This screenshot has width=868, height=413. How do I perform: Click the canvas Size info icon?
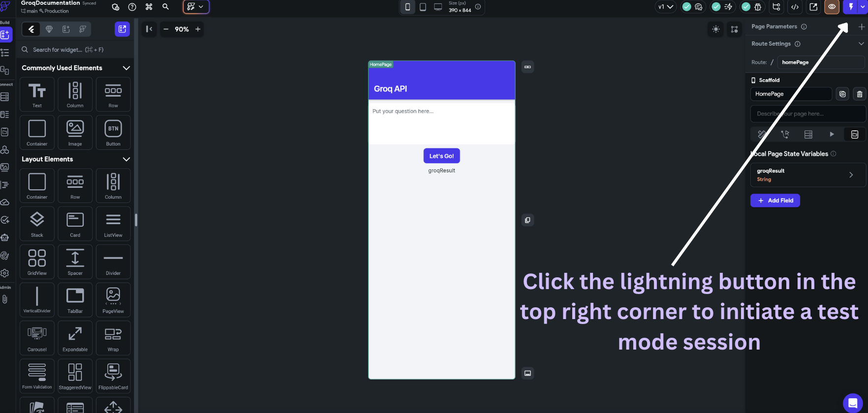click(x=478, y=7)
